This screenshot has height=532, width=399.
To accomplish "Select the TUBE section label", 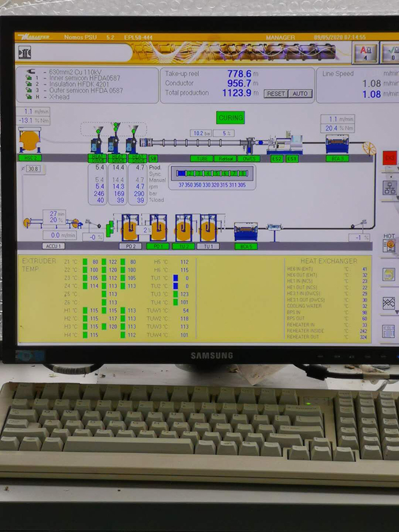I will [201, 159].
